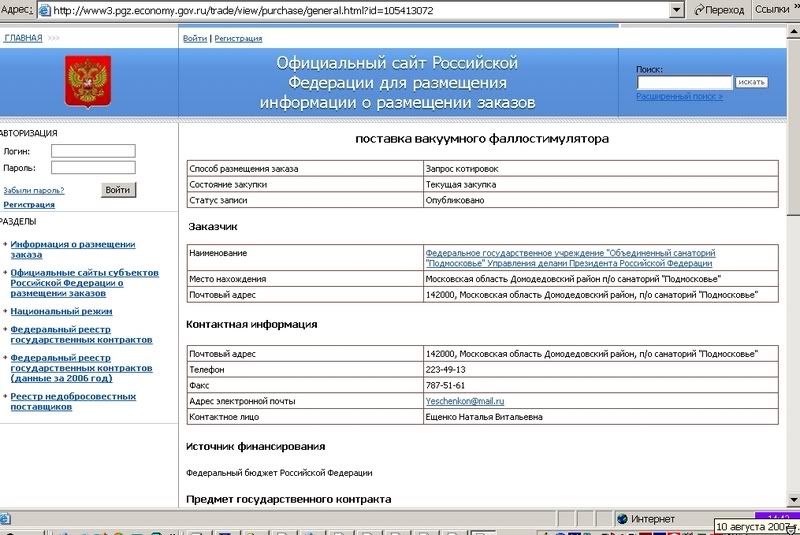
Task: Open the Yeschenkon@mail.ru email link
Action: 465,401
